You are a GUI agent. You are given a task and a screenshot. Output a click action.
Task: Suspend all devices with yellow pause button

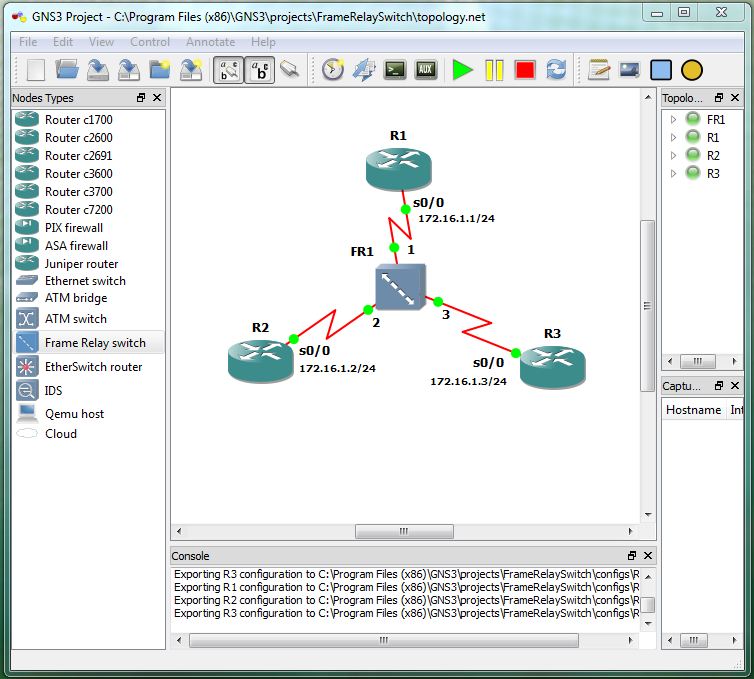pos(494,70)
